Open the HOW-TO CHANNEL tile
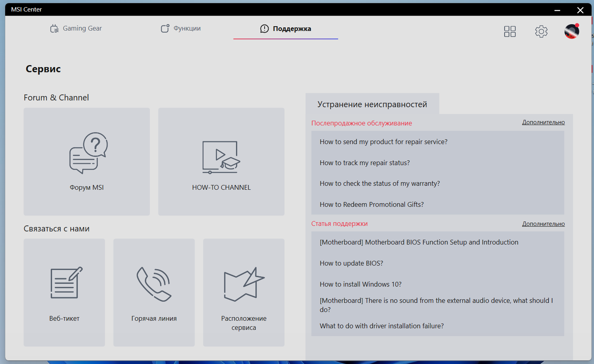The width and height of the screenshot is (594, 364). 221,162
